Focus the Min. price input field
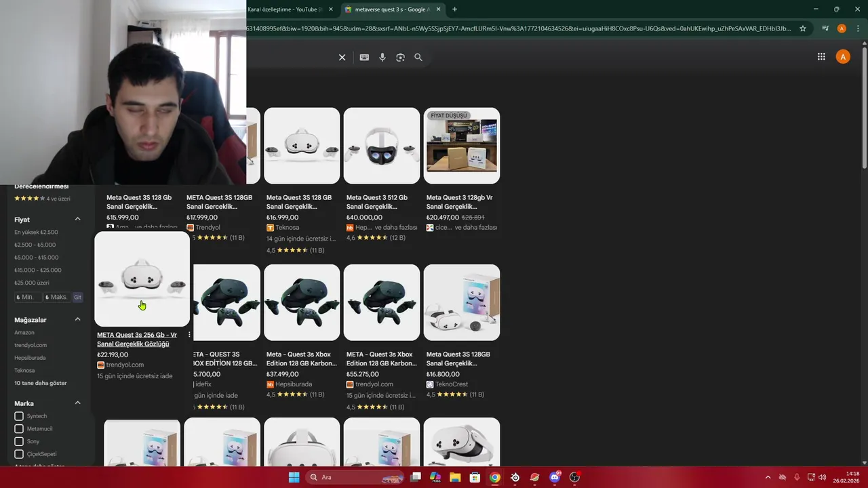 click(x=28, y=297)
